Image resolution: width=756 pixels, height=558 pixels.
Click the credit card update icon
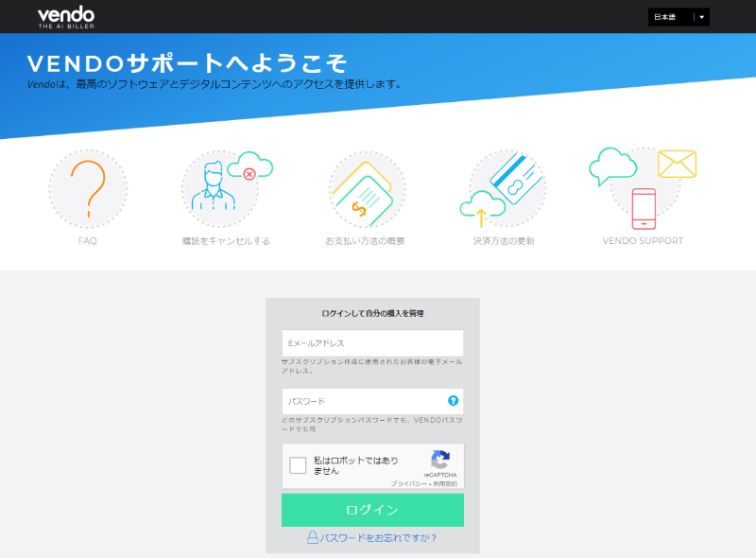point(516,178)
